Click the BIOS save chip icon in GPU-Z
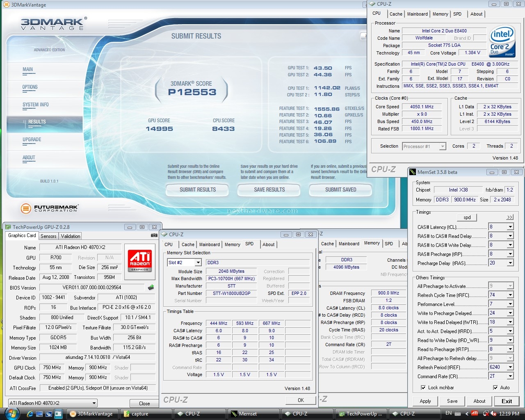The image size is (525, 420). click(x=151, y=288)
